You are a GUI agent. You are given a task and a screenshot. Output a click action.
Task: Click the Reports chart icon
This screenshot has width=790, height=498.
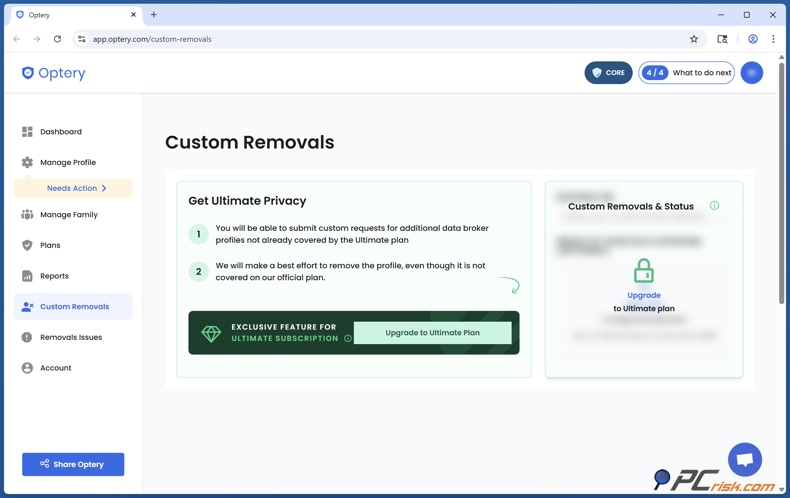pos(27,276)
